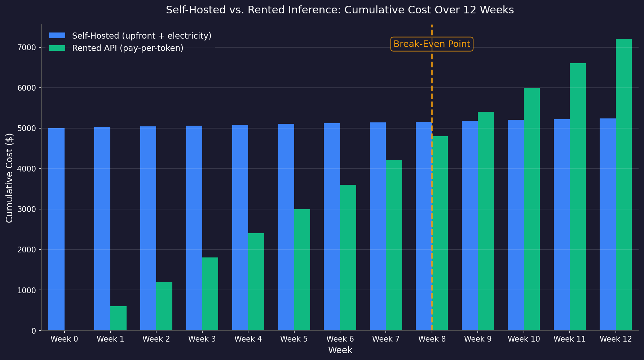Click the green Rented API legend swatch
644x360 pixels.
pyautogui.click(x=57, y=48)
